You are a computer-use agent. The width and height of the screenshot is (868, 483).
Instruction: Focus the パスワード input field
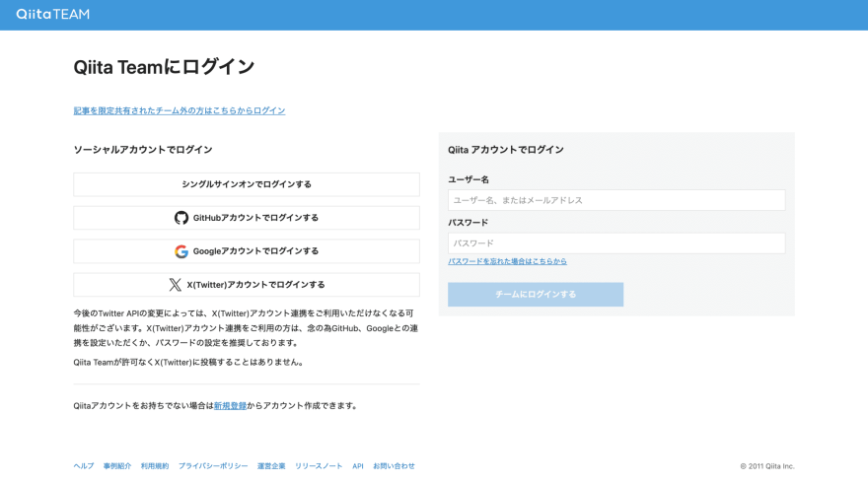[616, 243]
